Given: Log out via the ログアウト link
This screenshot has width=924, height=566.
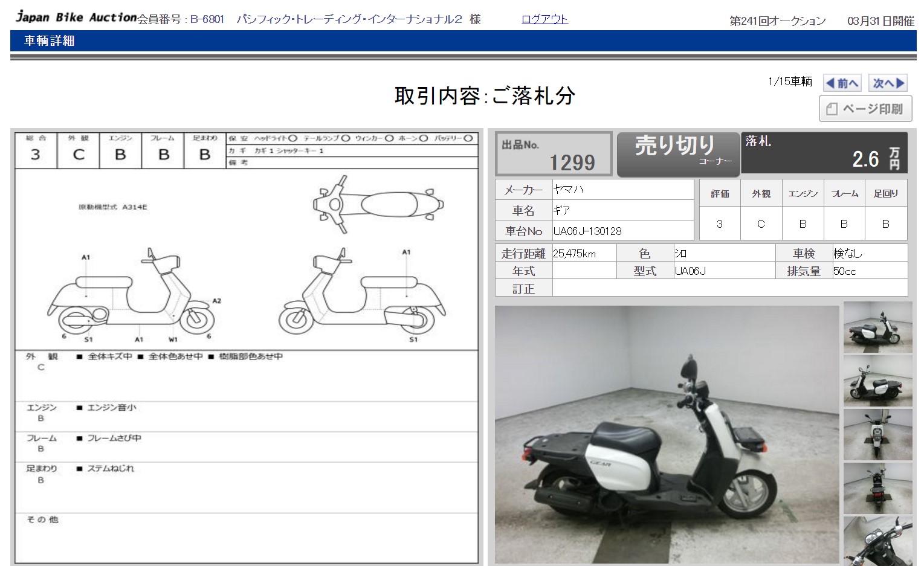Looking at the screenshot, I should coord(544,19).
